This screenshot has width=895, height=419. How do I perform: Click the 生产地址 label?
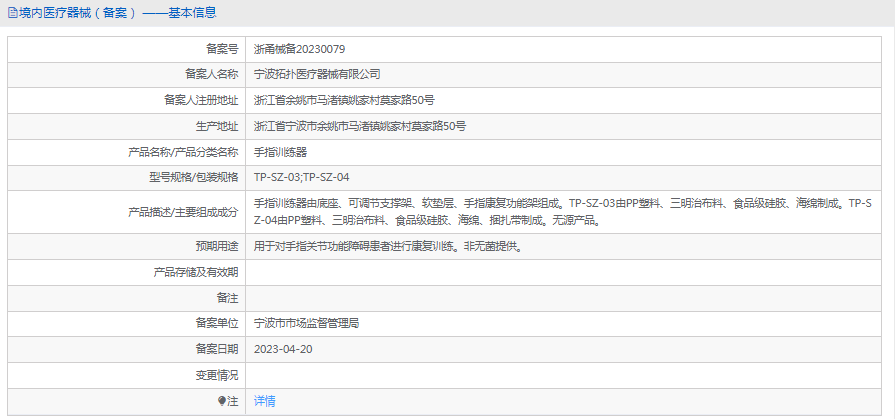click(217, 126)
